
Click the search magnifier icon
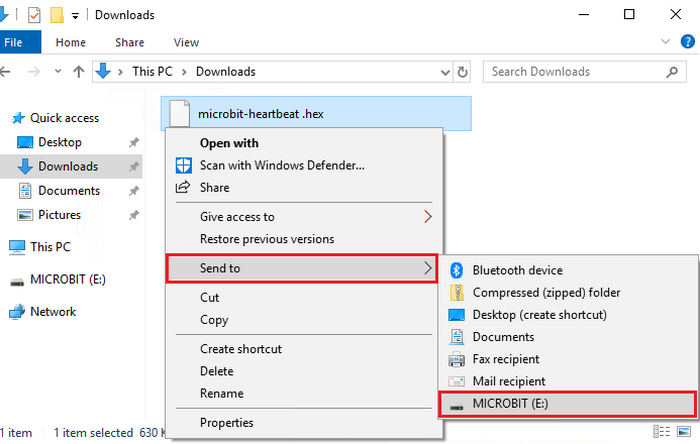(x=672, y=72)
